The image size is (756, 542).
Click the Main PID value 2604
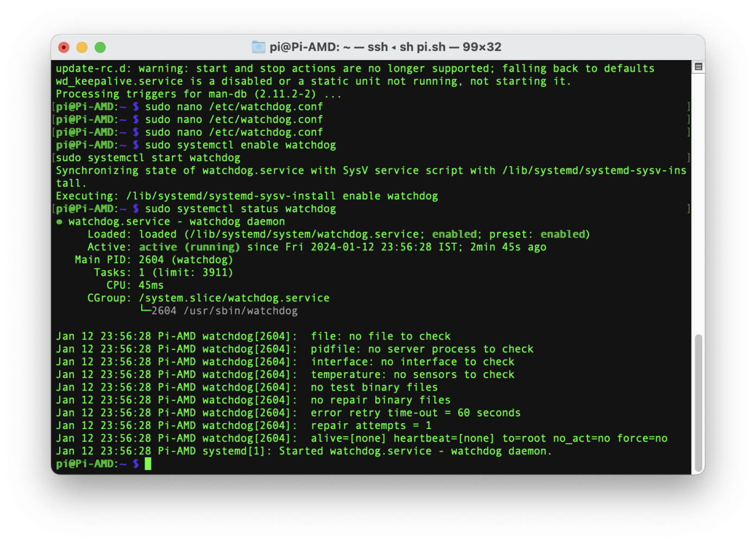(x=150, y=260)
